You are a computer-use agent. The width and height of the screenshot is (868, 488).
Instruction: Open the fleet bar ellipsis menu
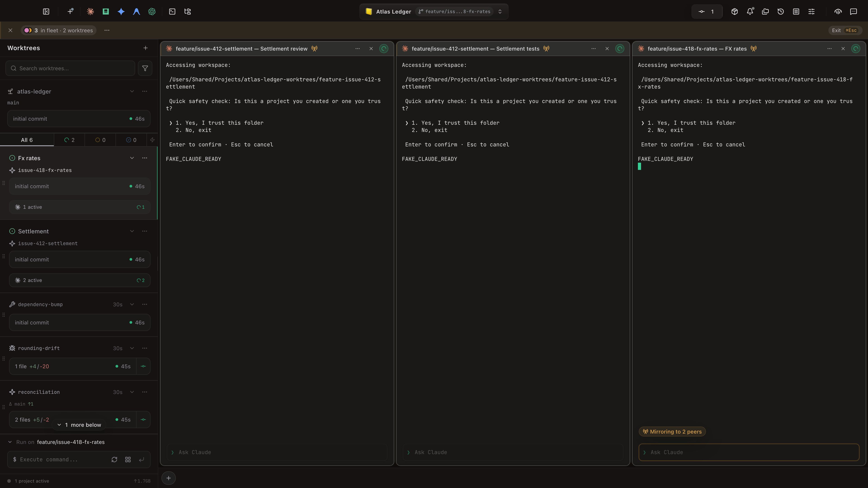tap(107, 30)
